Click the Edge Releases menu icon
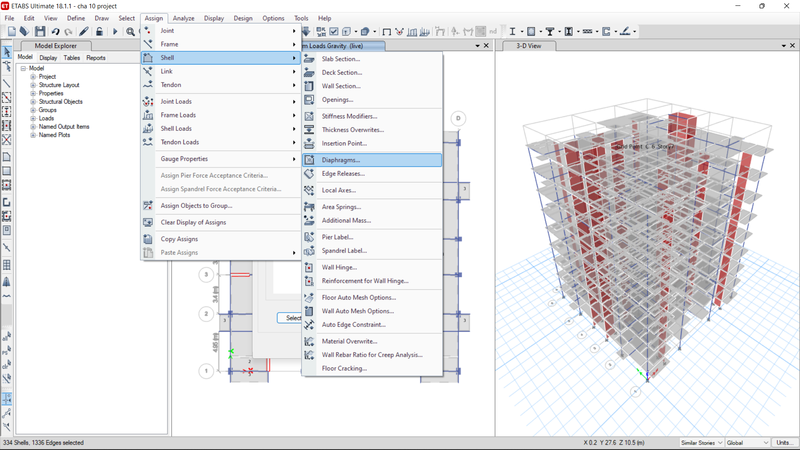800x450 pixels. click(309, 173)
